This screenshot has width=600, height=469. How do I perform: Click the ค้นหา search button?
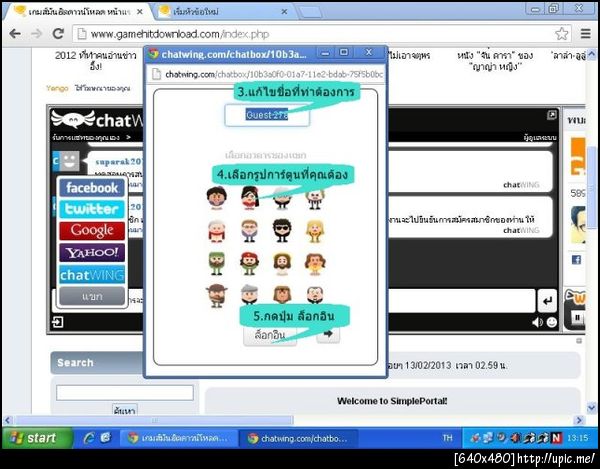point(125,410)
